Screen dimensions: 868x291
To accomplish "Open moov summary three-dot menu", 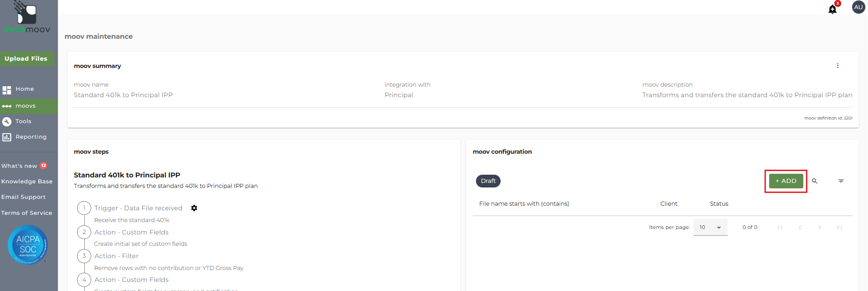I will [837, 66].
